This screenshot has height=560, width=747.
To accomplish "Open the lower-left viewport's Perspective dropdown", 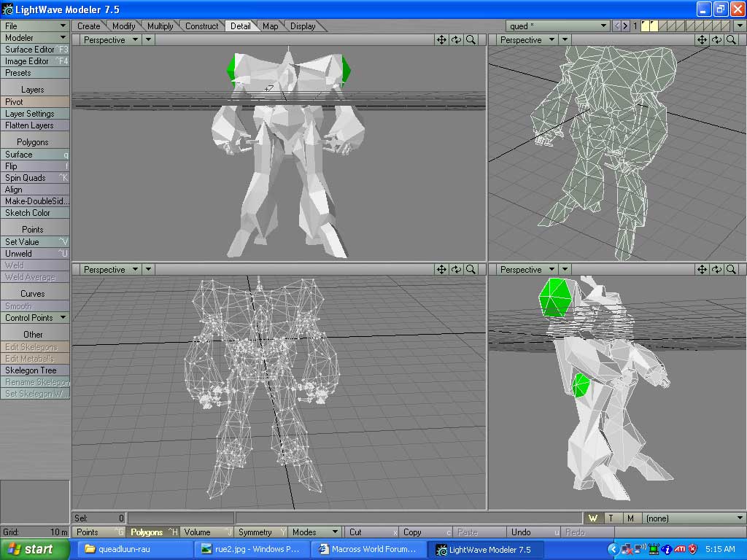I will point(110,270).
